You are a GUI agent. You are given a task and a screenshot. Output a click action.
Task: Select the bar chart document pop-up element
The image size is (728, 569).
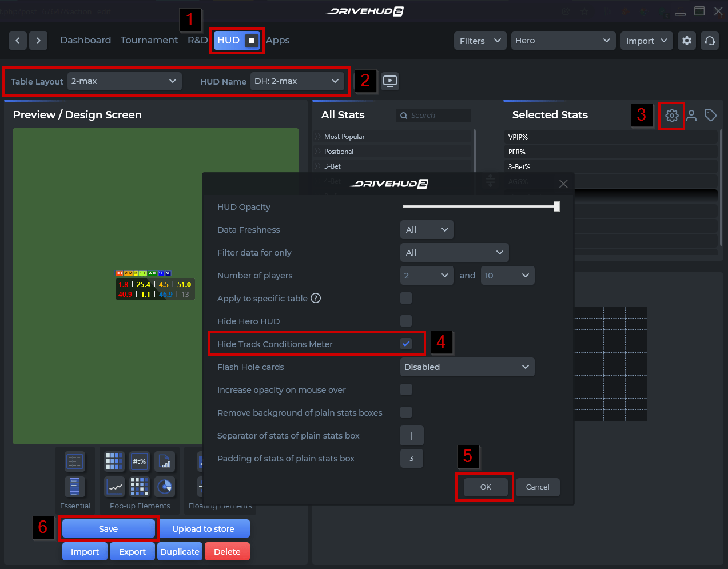(165, 461)
